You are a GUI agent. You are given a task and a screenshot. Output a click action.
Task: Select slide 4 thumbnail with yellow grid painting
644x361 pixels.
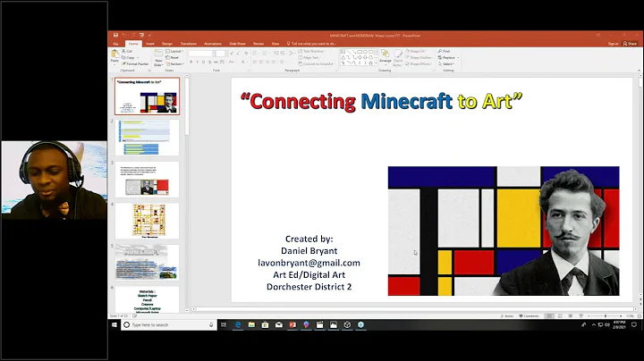pyautogui.click(x=147, y=221)
